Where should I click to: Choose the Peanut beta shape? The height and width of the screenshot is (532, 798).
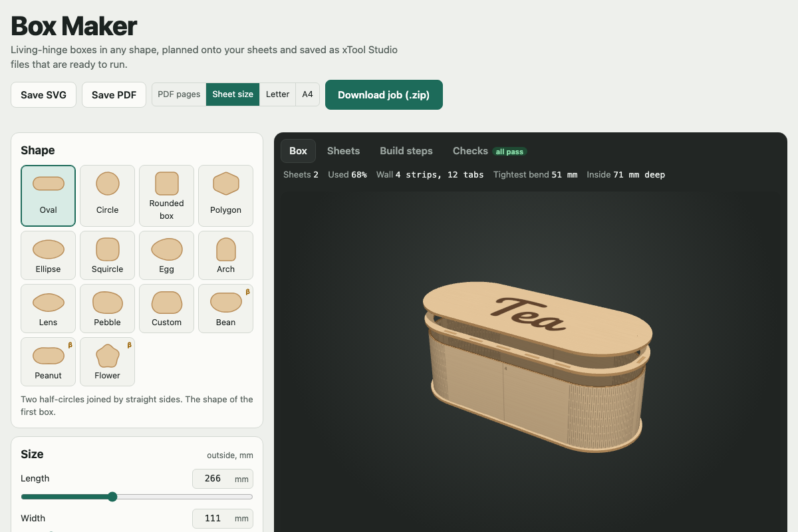[x=48, y=362]
